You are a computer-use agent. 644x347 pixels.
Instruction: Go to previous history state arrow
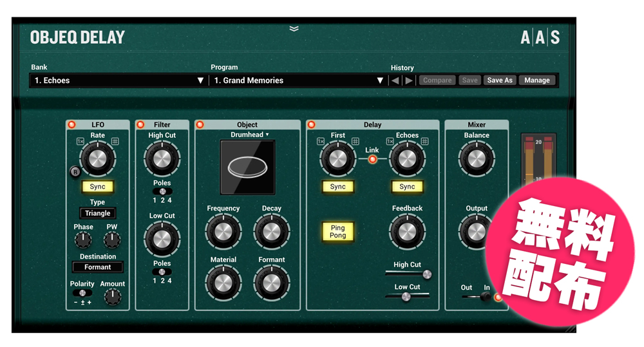(395, 80)
